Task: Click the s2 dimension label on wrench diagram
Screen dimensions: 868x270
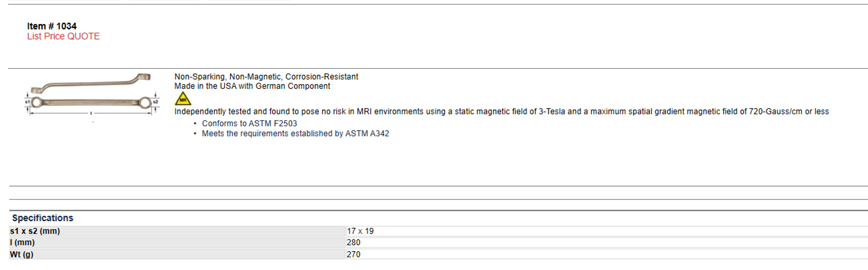Action: coord(156,102)
